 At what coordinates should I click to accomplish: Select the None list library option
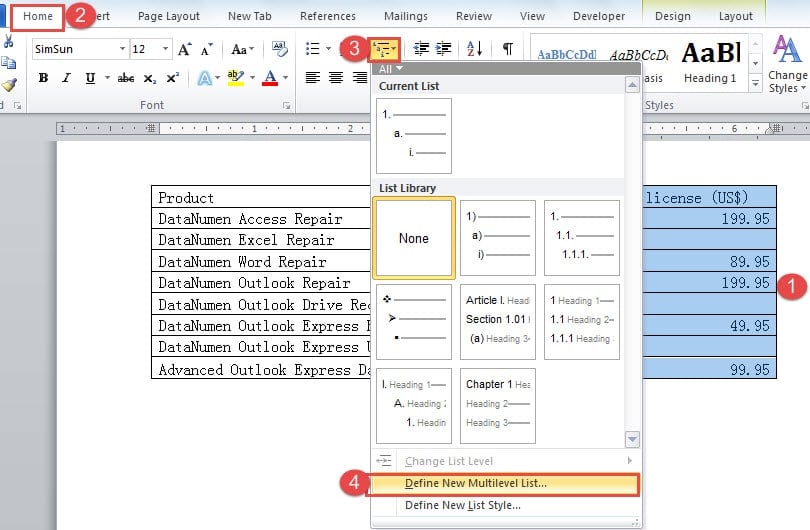(x=414, y=238)
